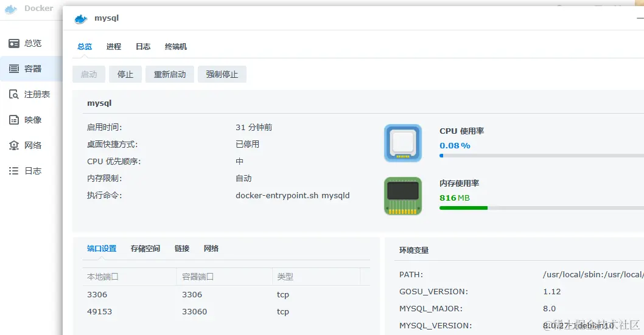Restart the container via 重新启动

(170, 74)
